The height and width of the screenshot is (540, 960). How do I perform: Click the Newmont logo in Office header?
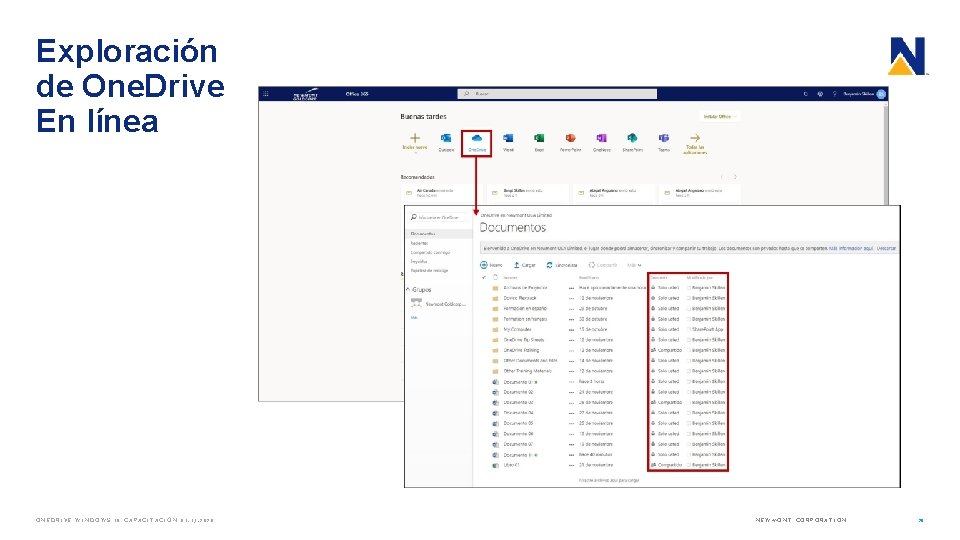[x=306, y=94]
